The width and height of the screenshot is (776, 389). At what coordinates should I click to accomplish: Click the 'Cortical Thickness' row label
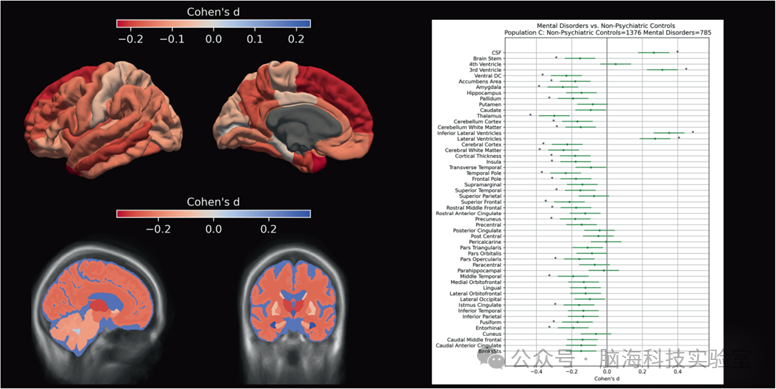pyautogui.click(x=479, y=156)
